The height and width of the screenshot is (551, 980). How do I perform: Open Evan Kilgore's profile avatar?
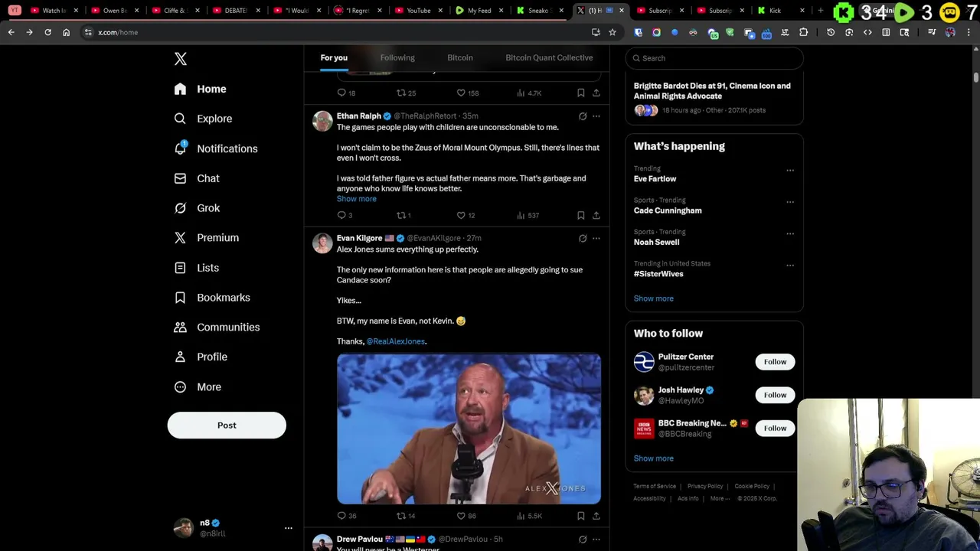point(322,243)
